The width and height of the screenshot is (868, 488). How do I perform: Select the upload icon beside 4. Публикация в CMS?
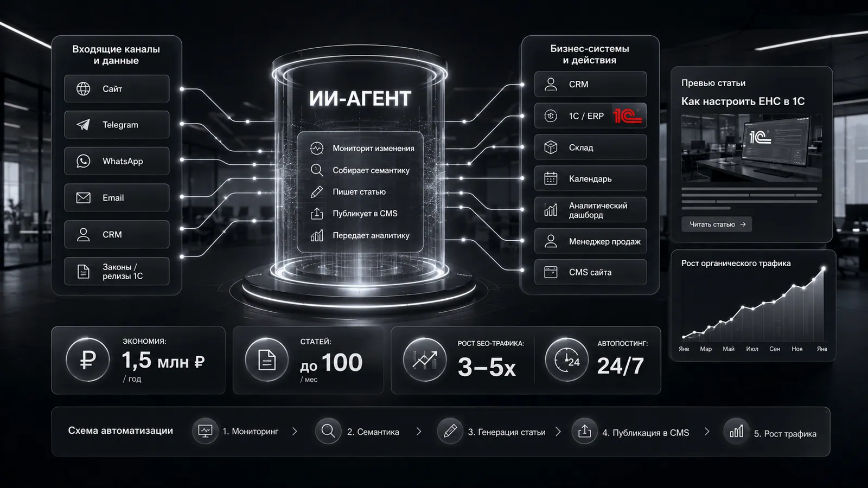584,431
